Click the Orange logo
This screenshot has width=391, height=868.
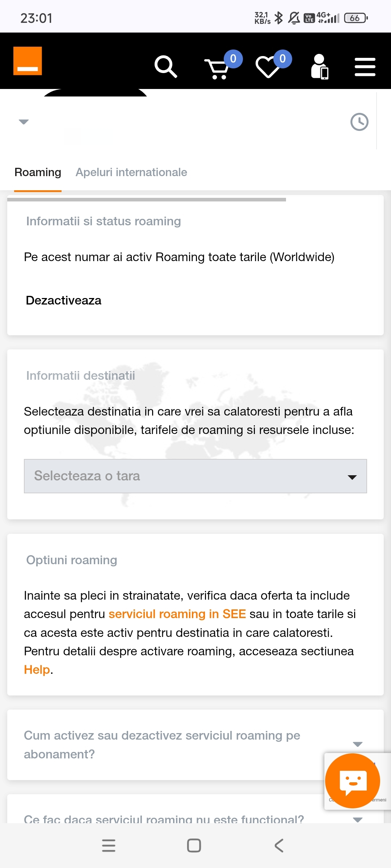[x=27, y=60]
